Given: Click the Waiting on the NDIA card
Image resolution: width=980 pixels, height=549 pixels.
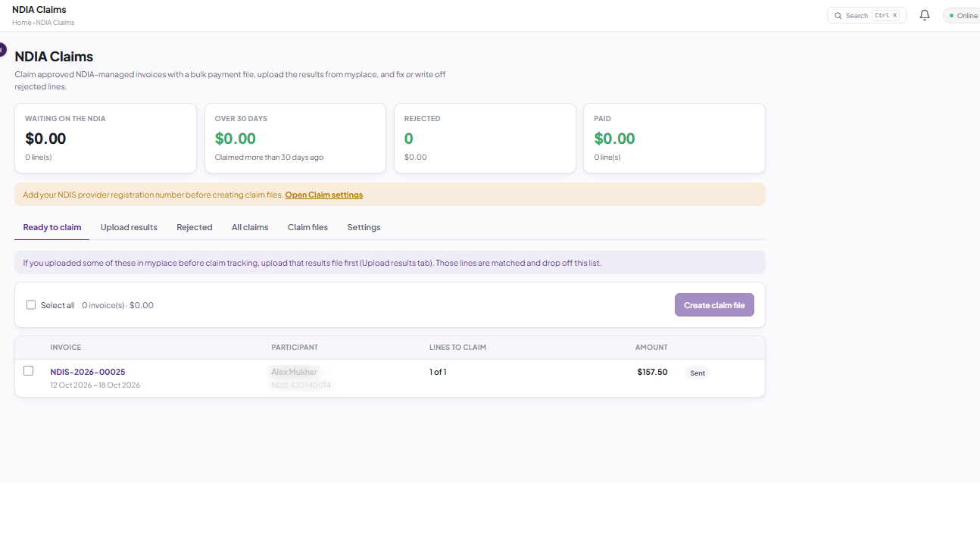Looking at the screenshot, I should coord(105,138).
